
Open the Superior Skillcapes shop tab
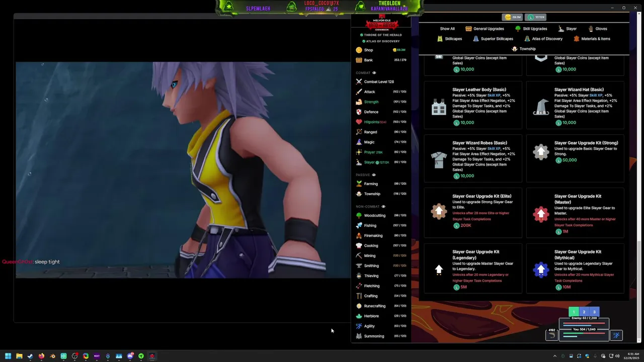point(493,39)
